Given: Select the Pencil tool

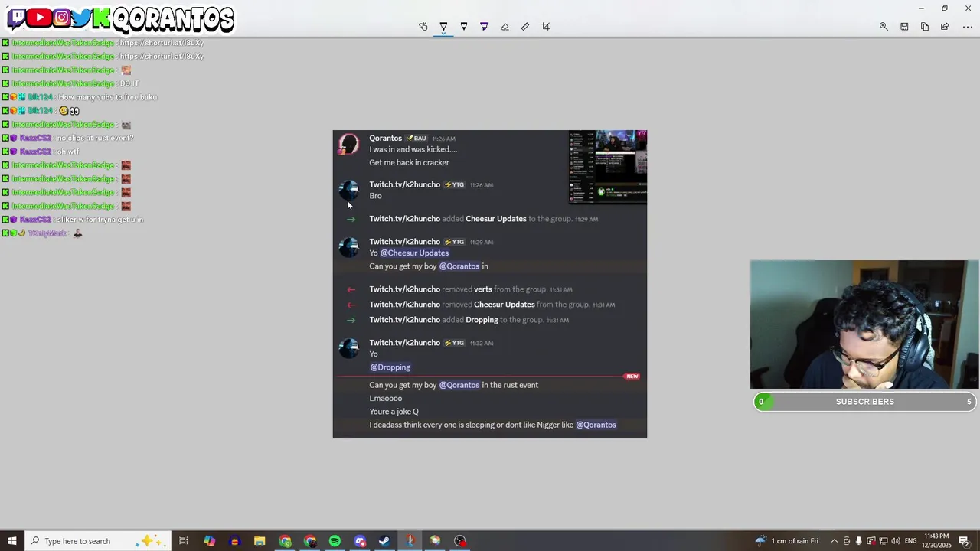Looking at the screenshot, I should (464, 27).
